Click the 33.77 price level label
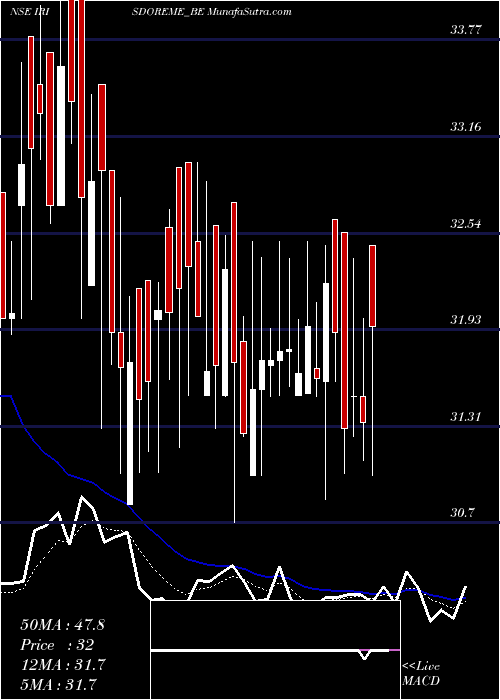Screen dimensions: 500x700 tap(466, 30)
